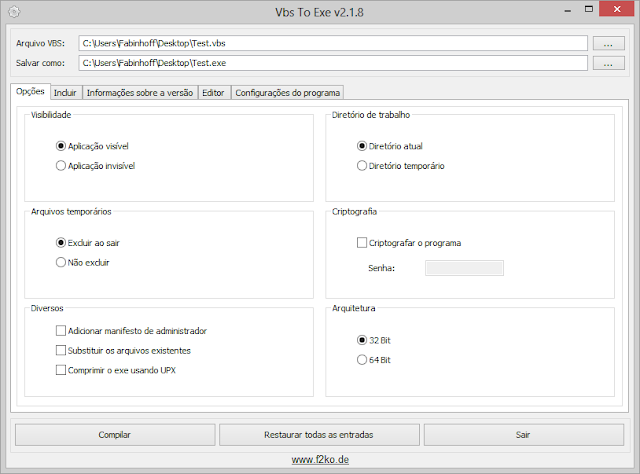Check Adicionar manifesto de administrador

(61, 330)
